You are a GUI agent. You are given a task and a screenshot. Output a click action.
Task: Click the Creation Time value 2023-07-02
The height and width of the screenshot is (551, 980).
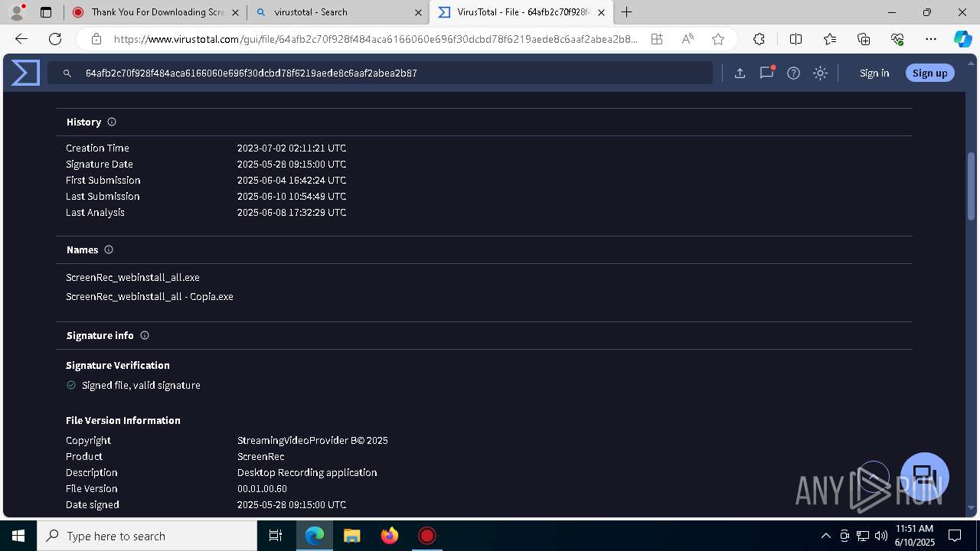tap(292, 148)
